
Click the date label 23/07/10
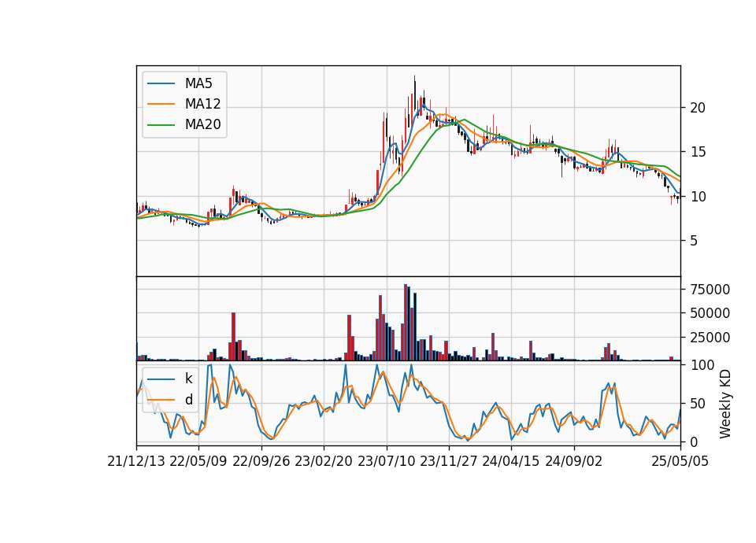[x=386, y=462]
